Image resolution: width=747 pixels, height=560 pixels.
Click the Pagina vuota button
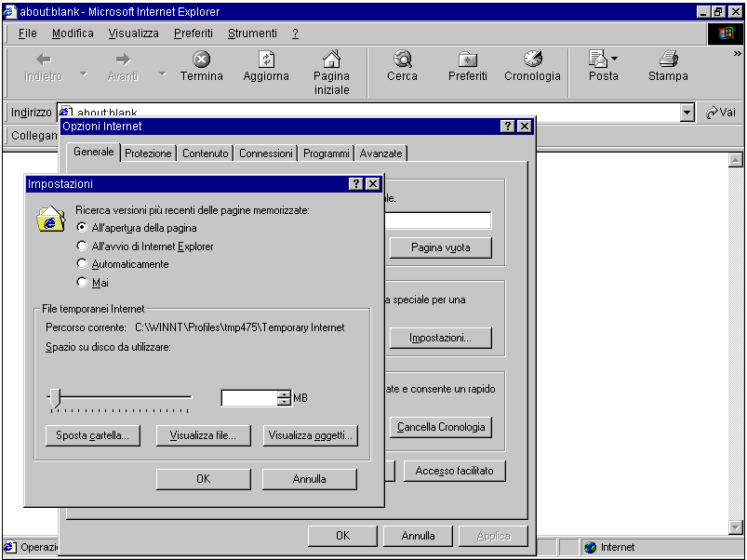pyautogui.click(x=441, y=247)
